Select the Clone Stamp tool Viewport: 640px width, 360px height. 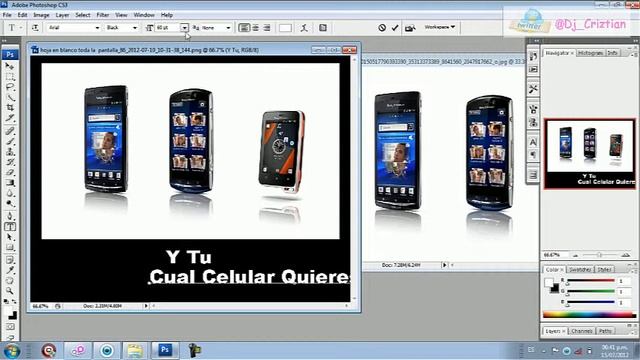click(10, 152)
